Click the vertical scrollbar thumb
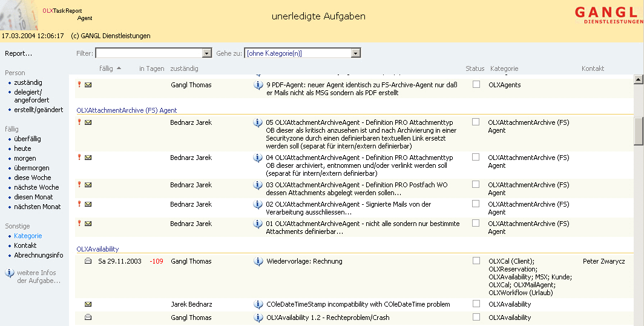644x326 pixels. click(639, 131)
